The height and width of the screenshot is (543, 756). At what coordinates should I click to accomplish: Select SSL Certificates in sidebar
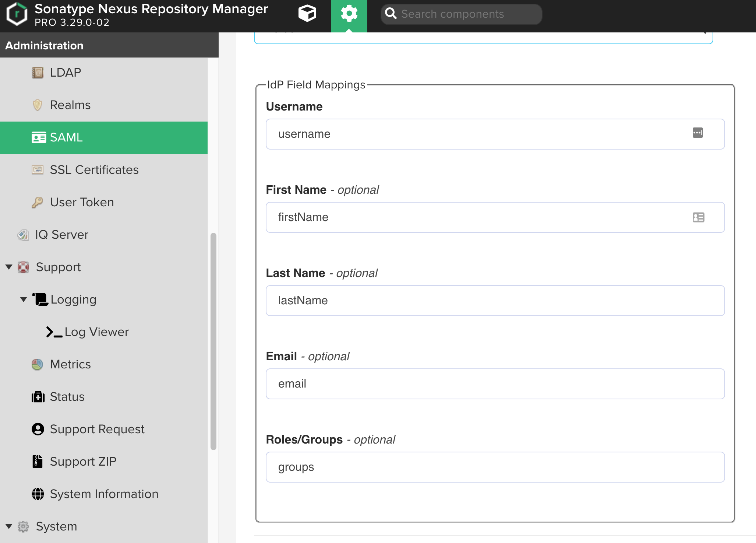pyautogui.click(x=94, y=170)
